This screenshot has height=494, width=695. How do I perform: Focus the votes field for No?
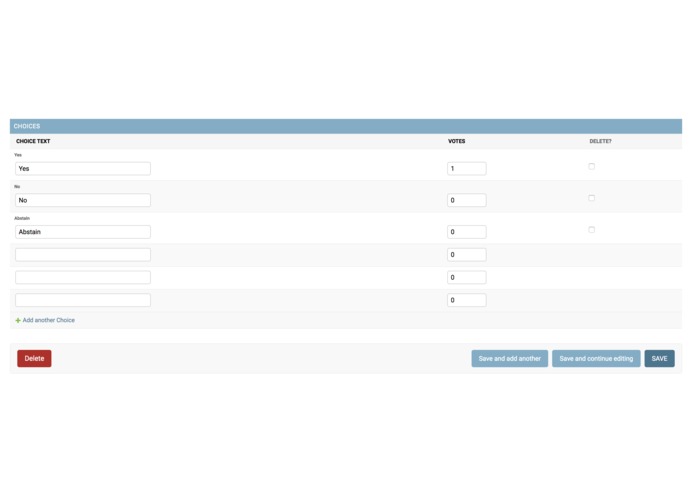coord(467,200)
